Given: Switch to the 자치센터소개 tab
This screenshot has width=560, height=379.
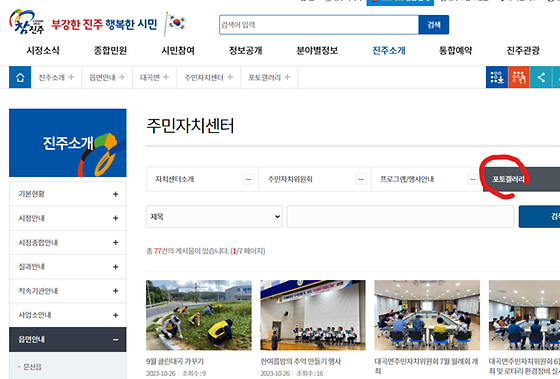Looking at the screenshot, I should tap(202, 179).
